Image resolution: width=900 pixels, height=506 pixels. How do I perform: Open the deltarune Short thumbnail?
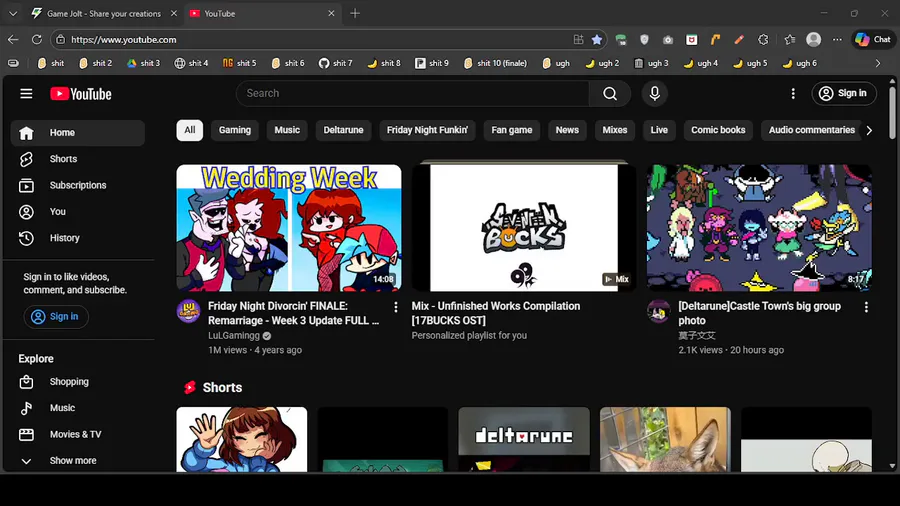coord(523,439)
